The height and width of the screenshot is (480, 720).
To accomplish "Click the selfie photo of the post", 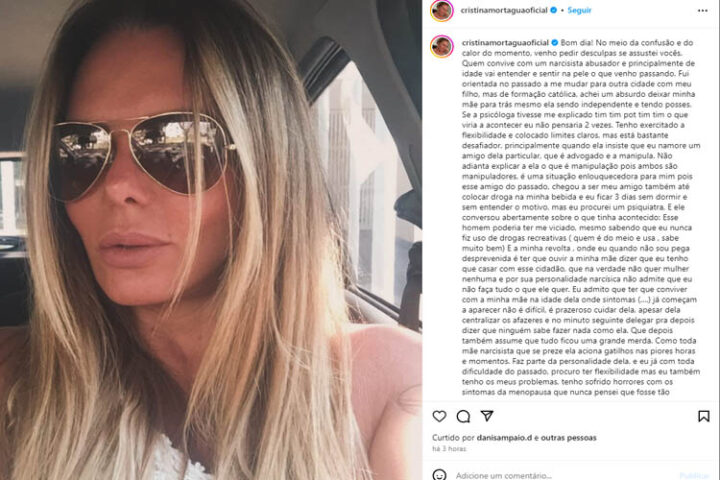I will 211,240.
